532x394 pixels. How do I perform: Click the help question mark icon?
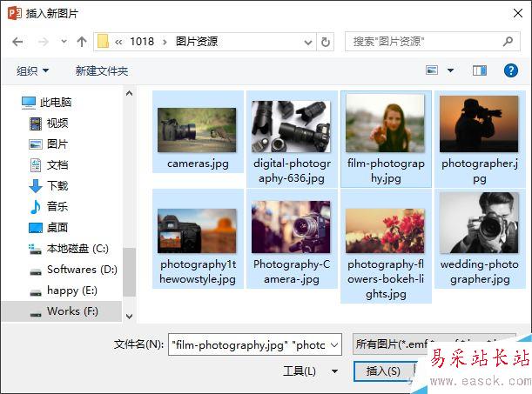tap(511, 70)
